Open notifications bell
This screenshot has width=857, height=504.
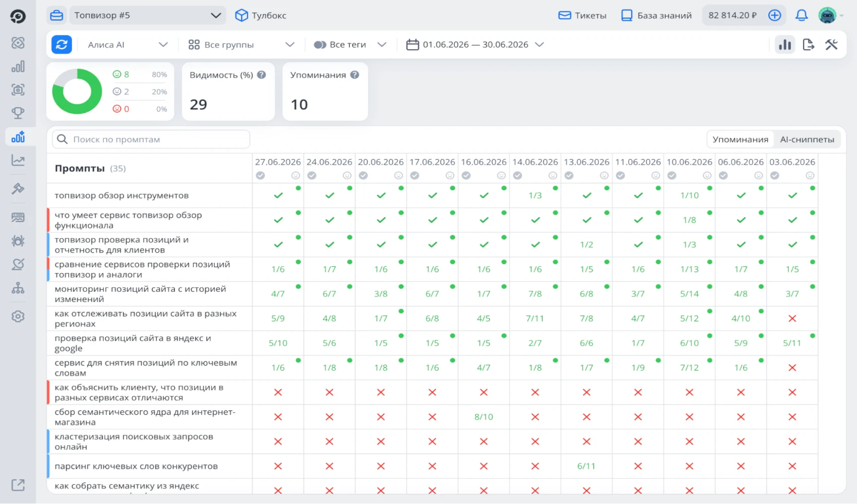[x=802, y=16]
